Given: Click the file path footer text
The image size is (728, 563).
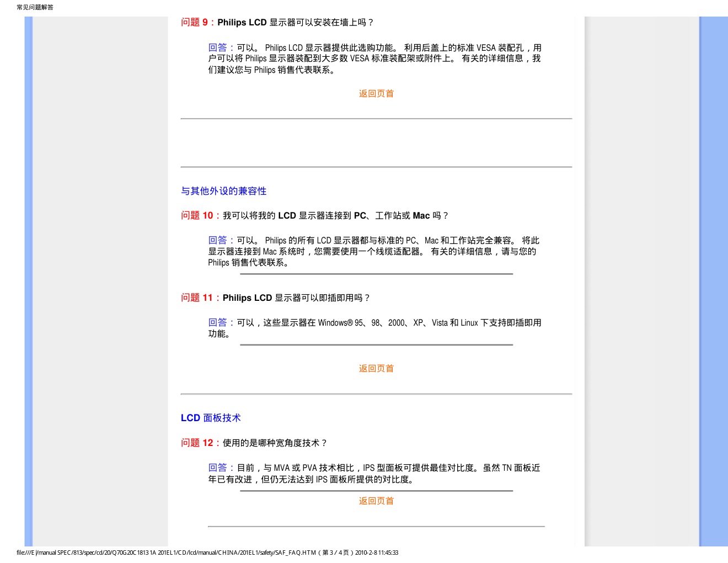Looking at the screenshot, I should tap(207, 553).
